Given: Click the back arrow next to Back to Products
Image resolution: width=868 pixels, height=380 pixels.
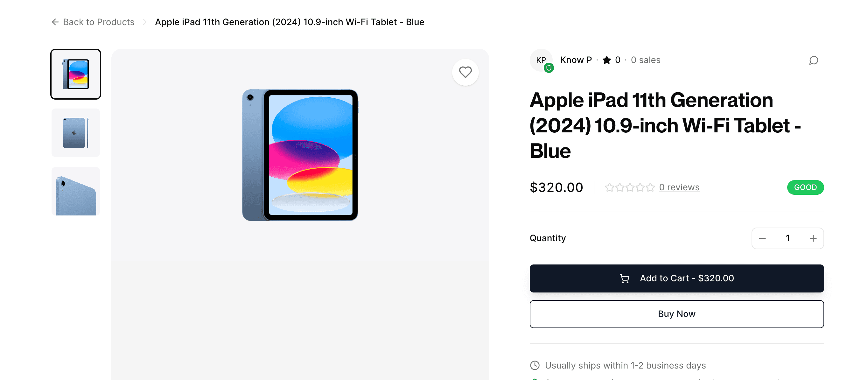Looking at the screenshot, I should click(55, 22).
